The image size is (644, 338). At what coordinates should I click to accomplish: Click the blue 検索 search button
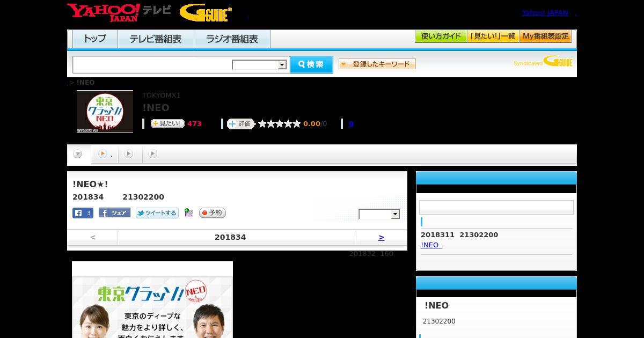point(311,64)
